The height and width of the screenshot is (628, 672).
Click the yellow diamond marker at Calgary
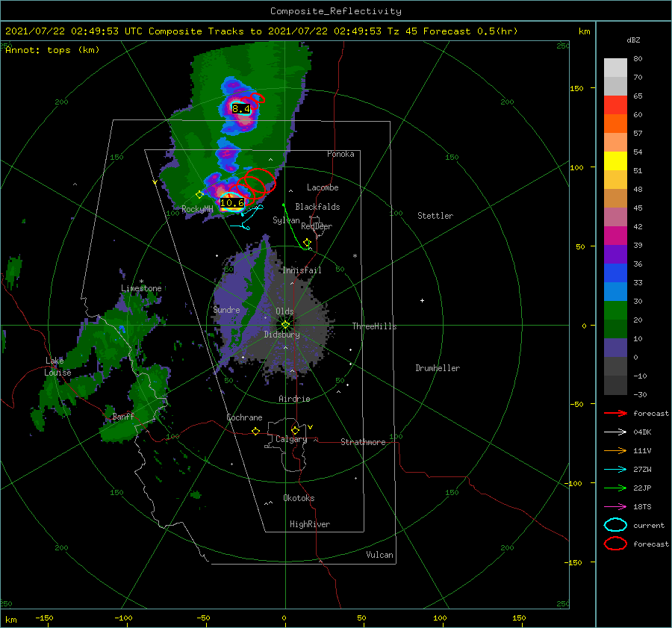pos(295,430)
